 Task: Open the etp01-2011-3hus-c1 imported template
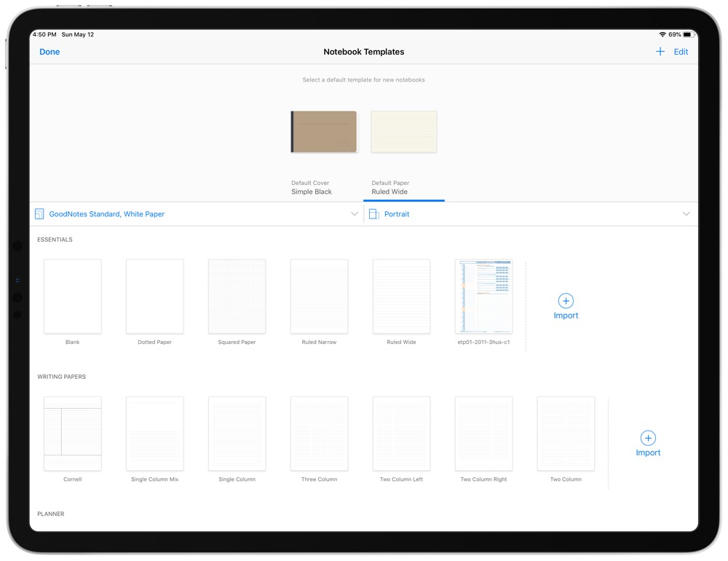pos(483,296)
